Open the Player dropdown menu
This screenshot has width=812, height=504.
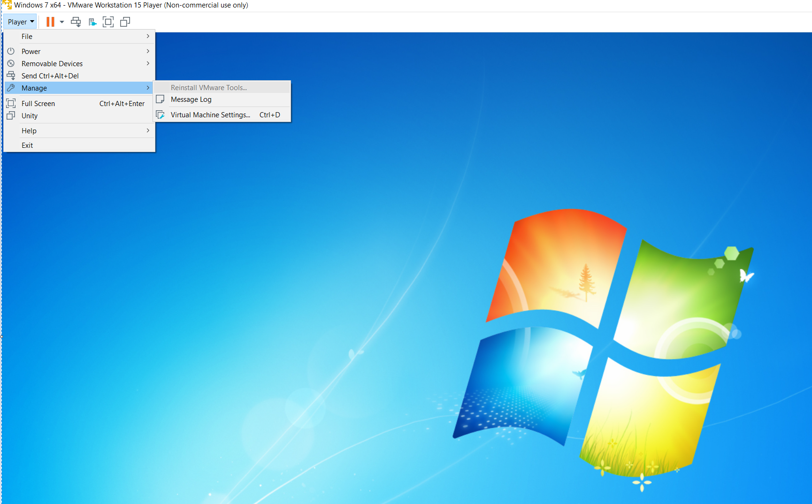(x=21, y=22)
